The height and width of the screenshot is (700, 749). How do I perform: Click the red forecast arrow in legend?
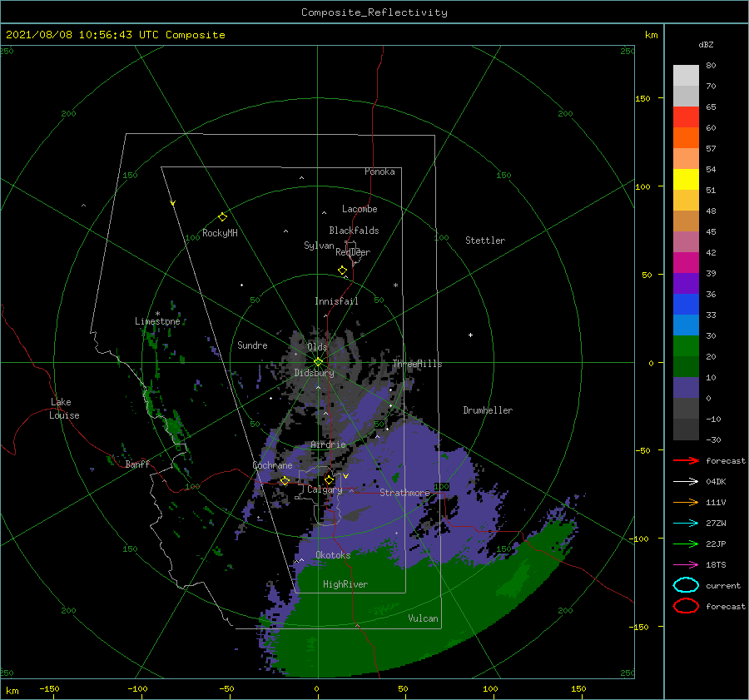click(686, 460)
